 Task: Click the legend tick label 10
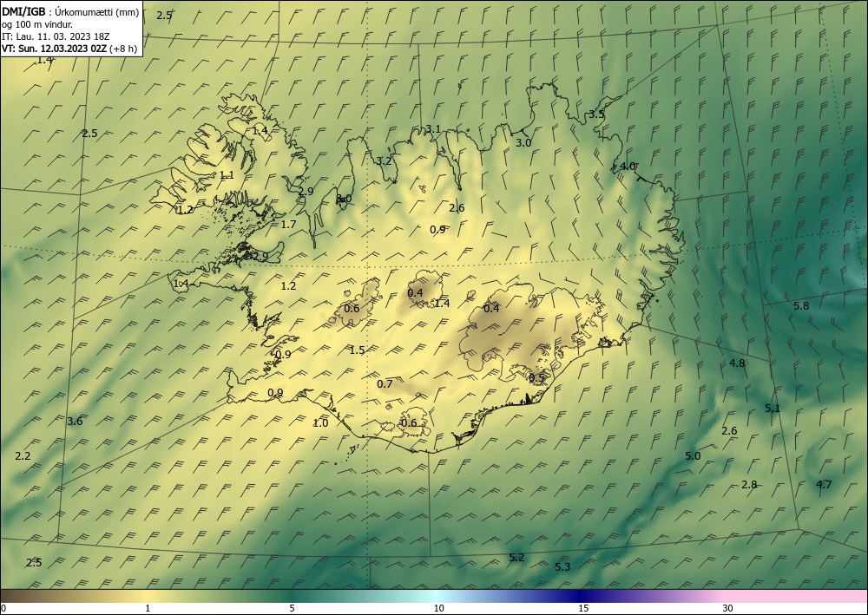coord(438,608)
